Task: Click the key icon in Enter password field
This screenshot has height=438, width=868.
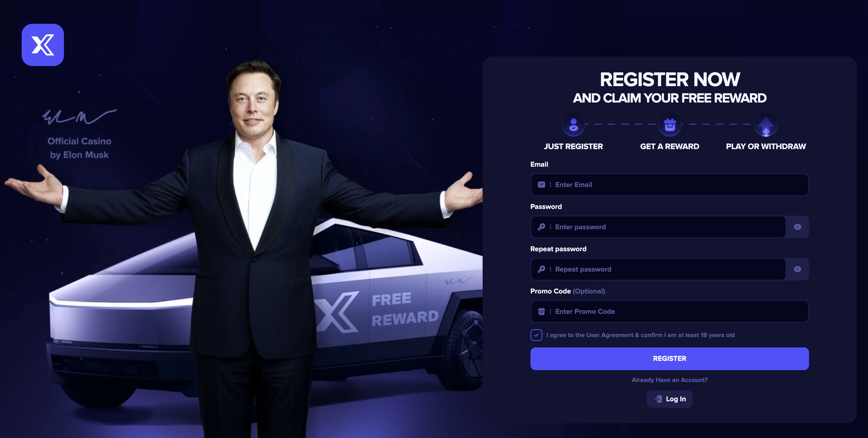Action: coord(541,227)
